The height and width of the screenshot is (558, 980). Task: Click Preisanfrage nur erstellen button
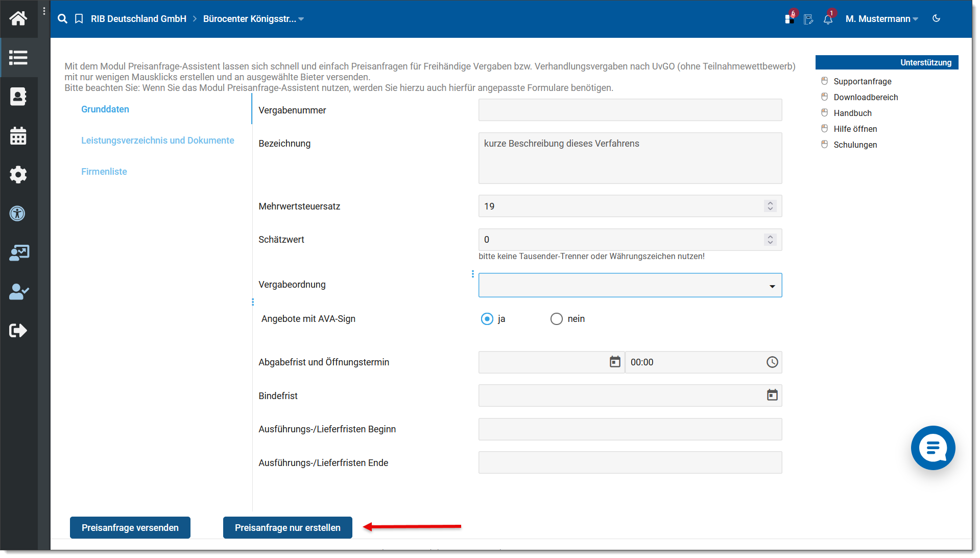(x=288, y=528)
